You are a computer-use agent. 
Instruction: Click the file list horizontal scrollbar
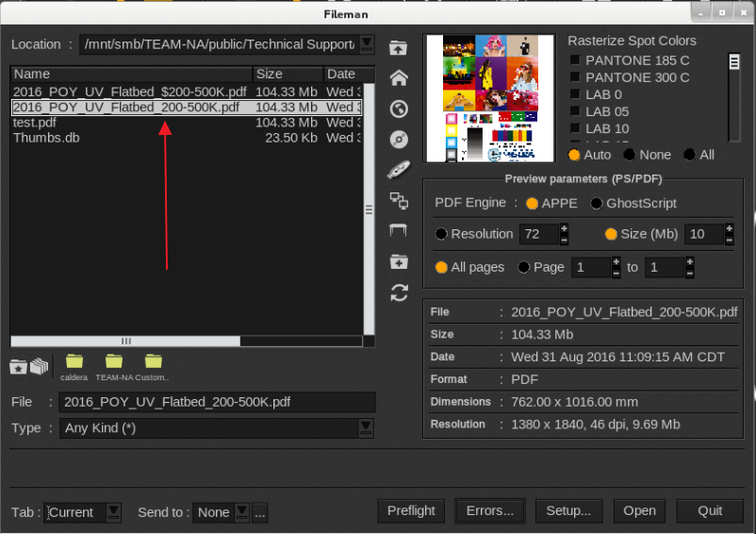[125, 342]
